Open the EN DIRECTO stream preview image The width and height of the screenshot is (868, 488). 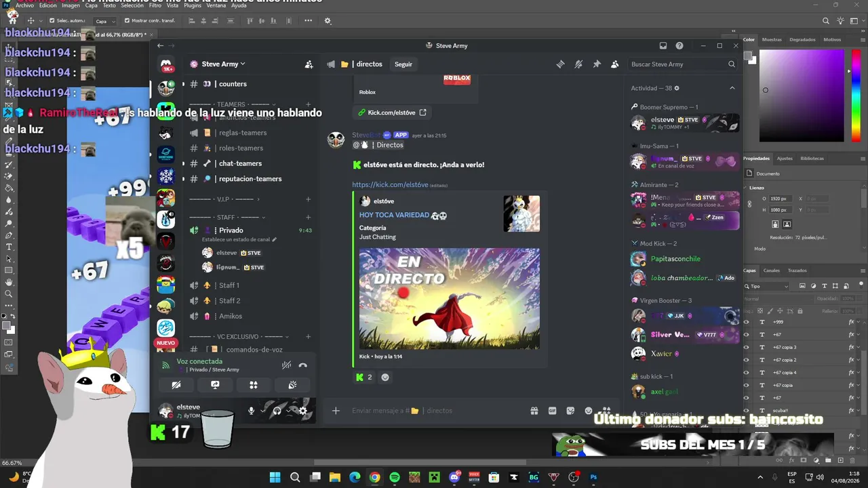[x=449, y=298]
